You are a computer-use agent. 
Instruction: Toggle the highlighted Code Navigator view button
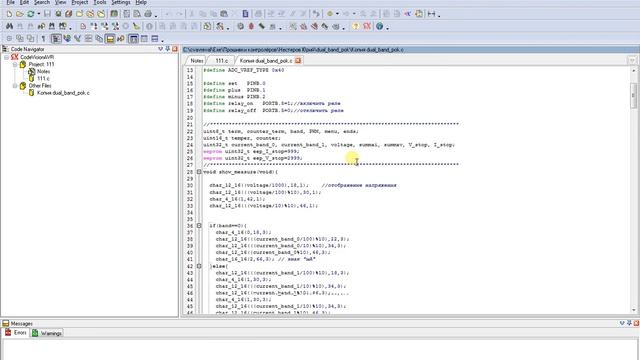[x=56, y=38]
